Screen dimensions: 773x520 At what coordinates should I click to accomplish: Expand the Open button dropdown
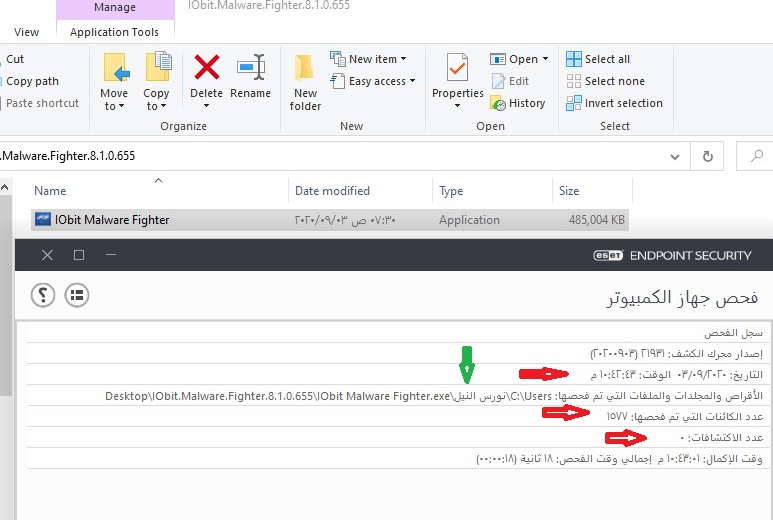pos(545,59)
